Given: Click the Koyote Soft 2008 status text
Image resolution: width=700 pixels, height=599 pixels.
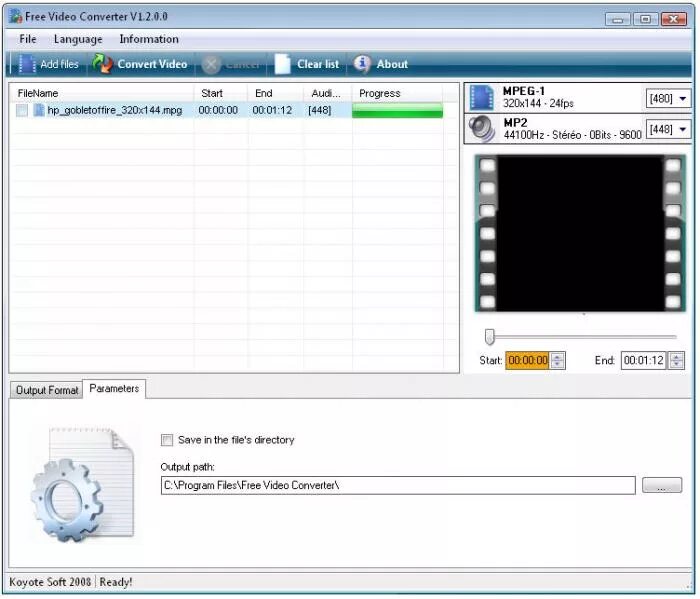Looking at the screenshot, I should [x=50, y=583].
